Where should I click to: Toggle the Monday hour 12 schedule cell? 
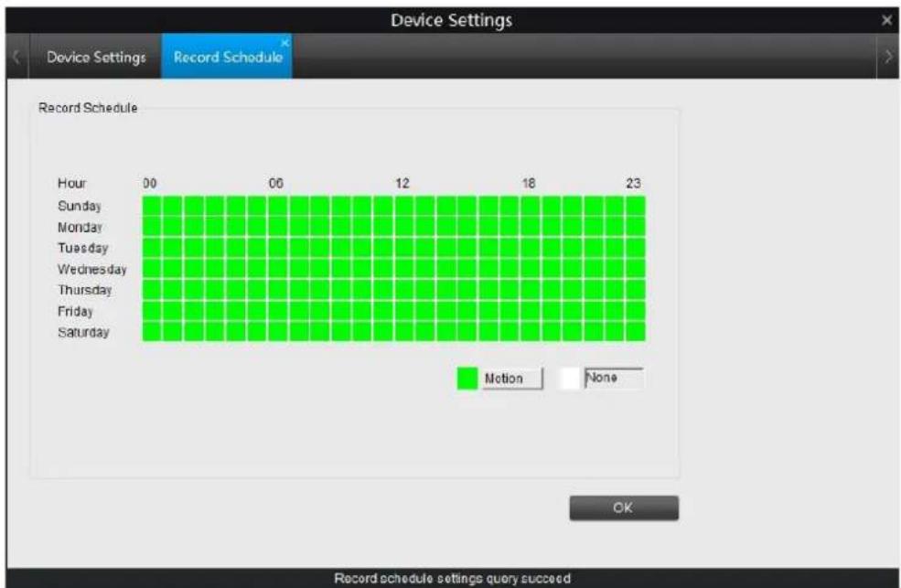tap(404, 227)
